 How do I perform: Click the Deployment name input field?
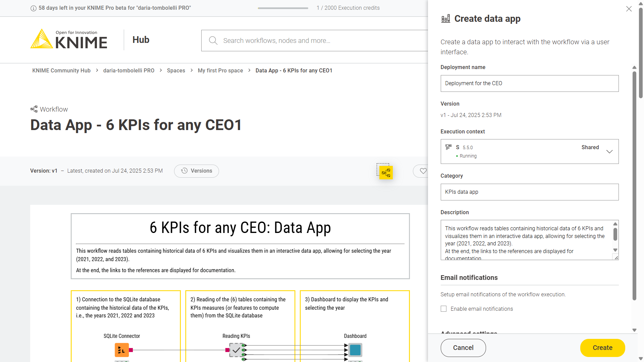point(529,83)
